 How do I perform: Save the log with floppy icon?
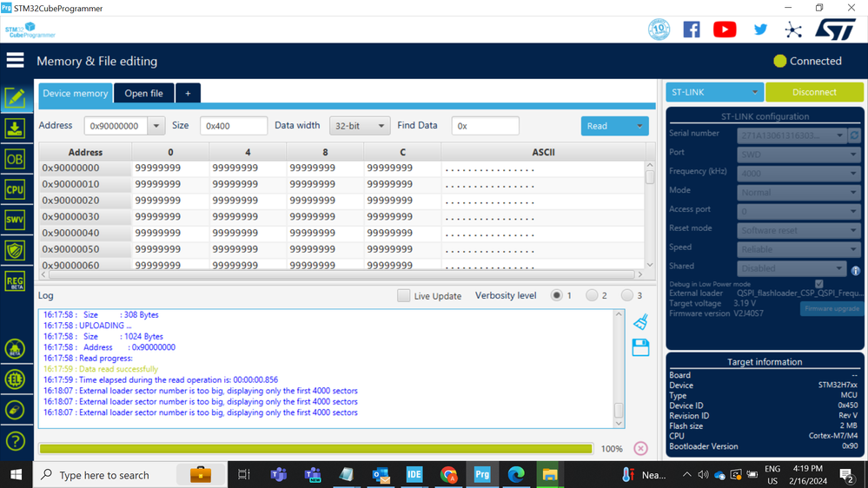pos(640,347)
